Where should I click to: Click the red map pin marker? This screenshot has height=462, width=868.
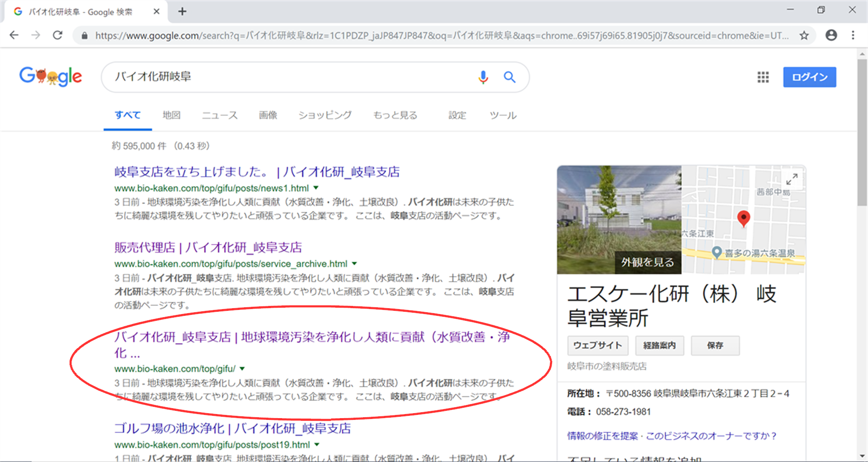click(x=743, y=218)
